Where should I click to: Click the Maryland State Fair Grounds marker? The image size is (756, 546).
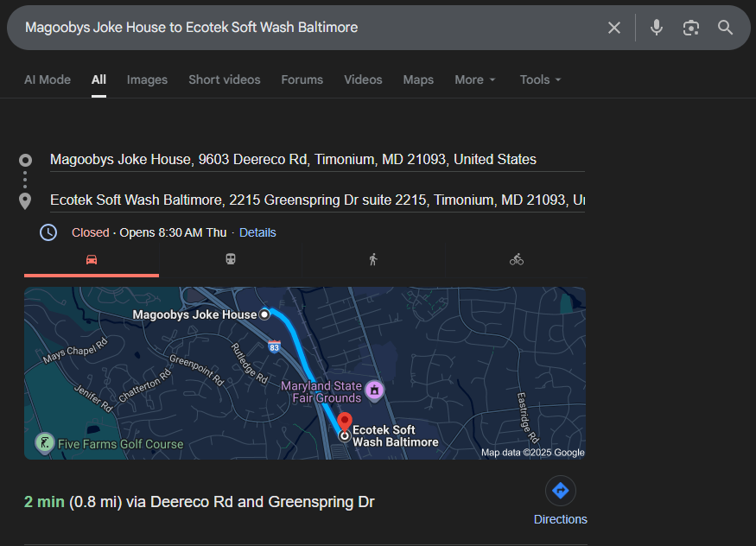pyautogui.click(x=374, y=390)
